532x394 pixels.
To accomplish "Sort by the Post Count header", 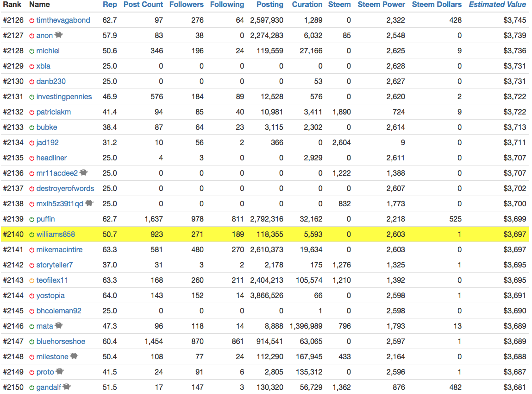I will (x=143, y=5).
